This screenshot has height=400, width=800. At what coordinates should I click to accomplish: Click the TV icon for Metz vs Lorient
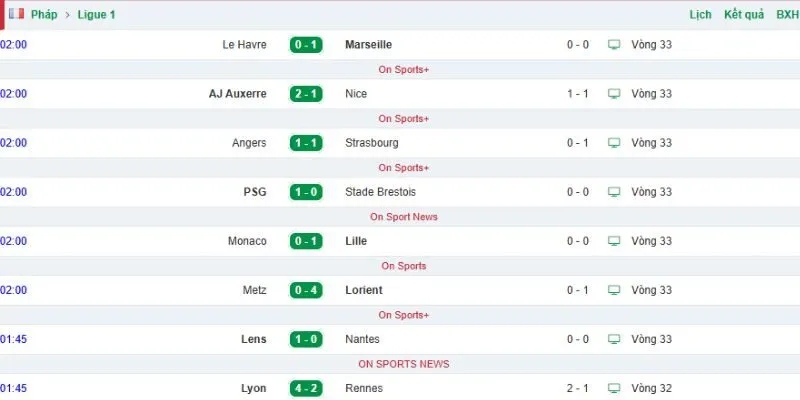614,290
